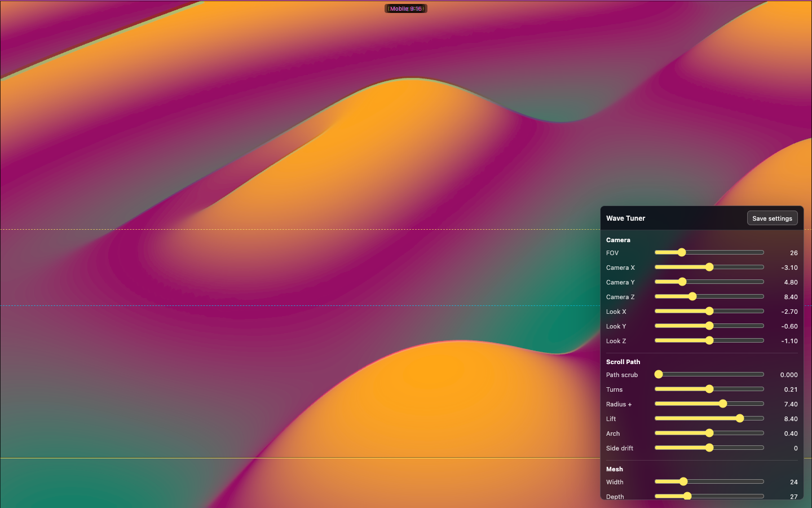
Task: Click the Turns value 0.21
Action: [x=791, y=389]
